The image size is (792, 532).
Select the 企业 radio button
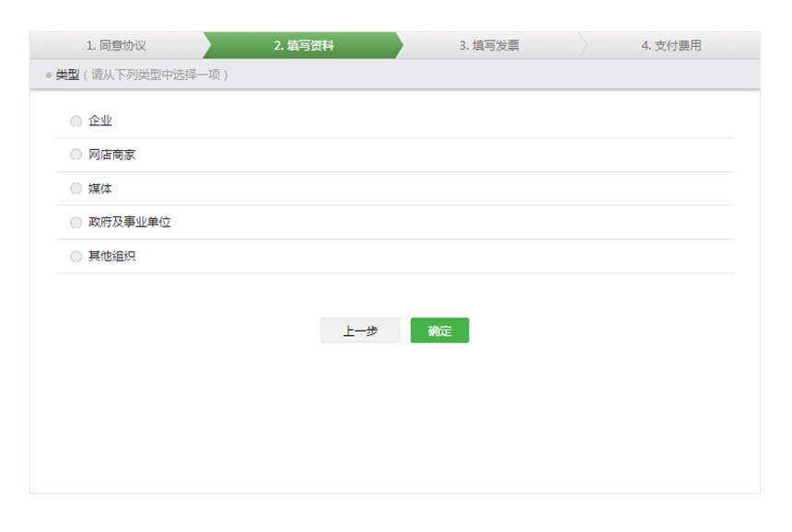(x=76, y=121)
